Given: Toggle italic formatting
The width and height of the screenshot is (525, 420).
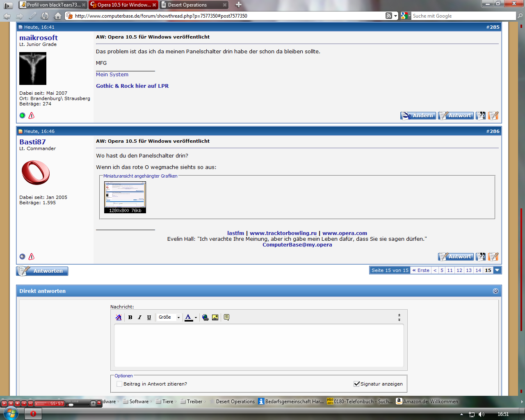Looking at the screenshot, I should point(139,317).
